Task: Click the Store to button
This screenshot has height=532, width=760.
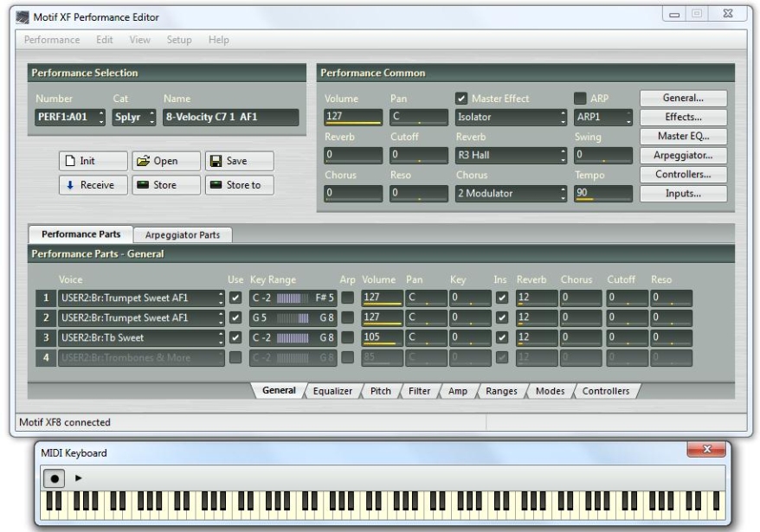Action: click(240, 185)
